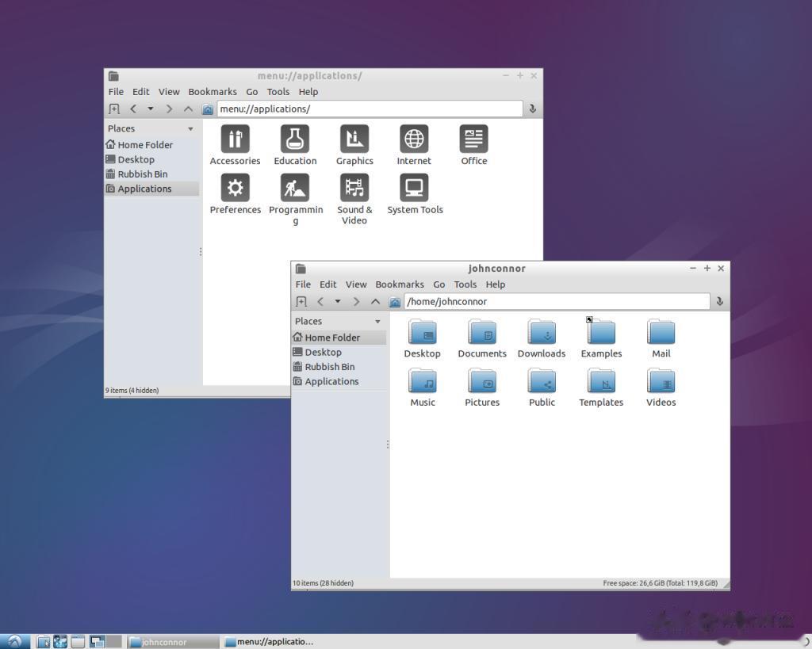Image resolution: width=812 pixels, height=649 pixels.
Task: Click home icon in johnconnor toolbar
Action: [395, 302]
